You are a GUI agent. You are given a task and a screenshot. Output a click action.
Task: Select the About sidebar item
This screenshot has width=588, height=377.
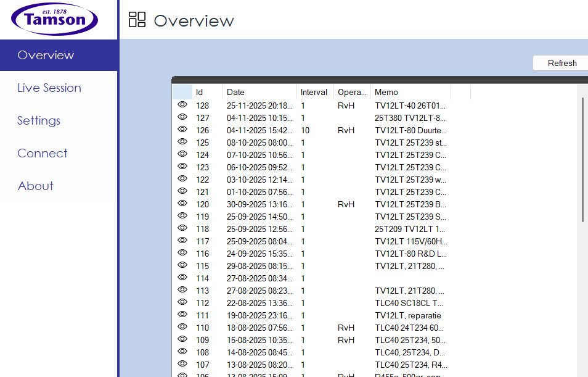click(36, 186)
